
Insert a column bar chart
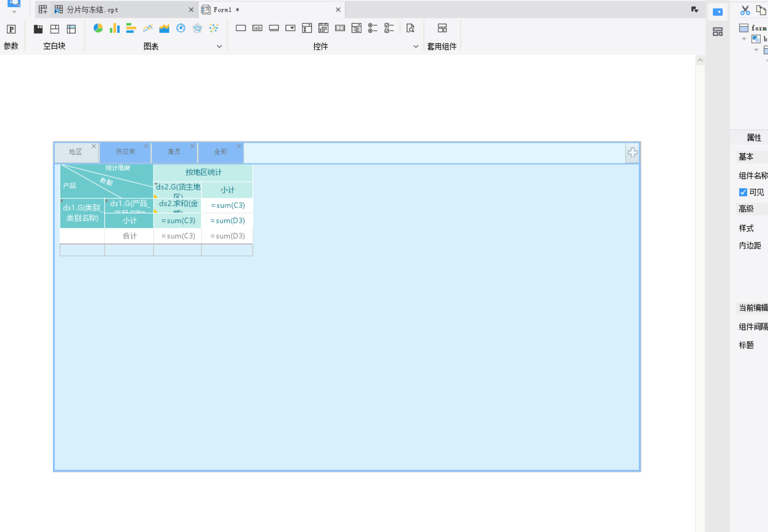(115, 28)
